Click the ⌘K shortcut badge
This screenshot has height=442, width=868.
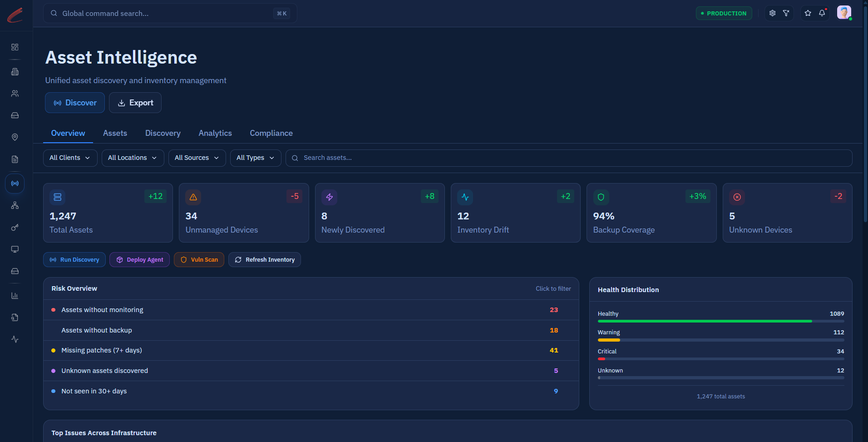click(282, 13)
